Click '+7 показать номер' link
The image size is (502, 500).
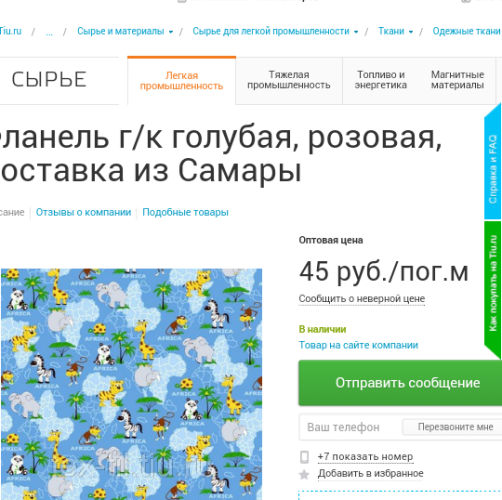[365, 457]
